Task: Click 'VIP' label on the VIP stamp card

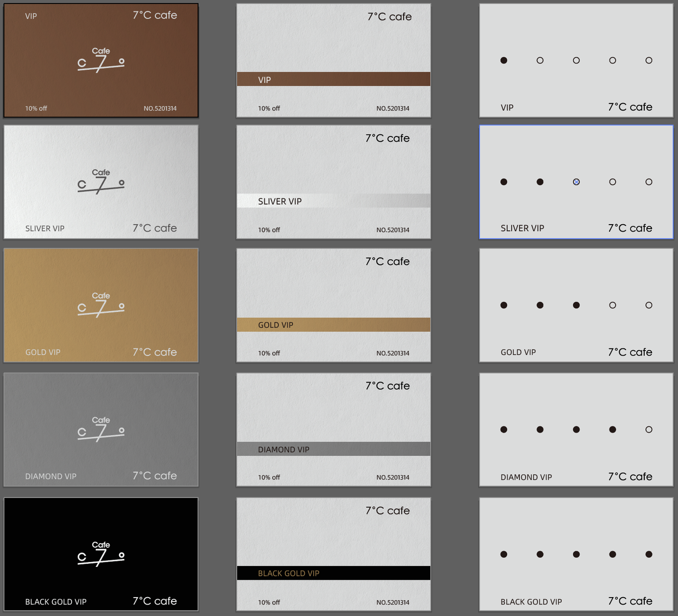Action: pos(507,108)
